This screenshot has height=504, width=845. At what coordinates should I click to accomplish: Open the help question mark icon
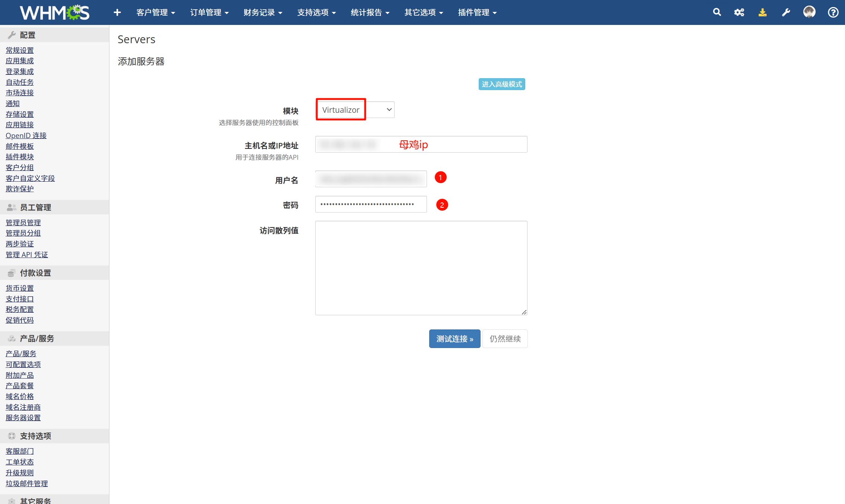tap(833, 12)
